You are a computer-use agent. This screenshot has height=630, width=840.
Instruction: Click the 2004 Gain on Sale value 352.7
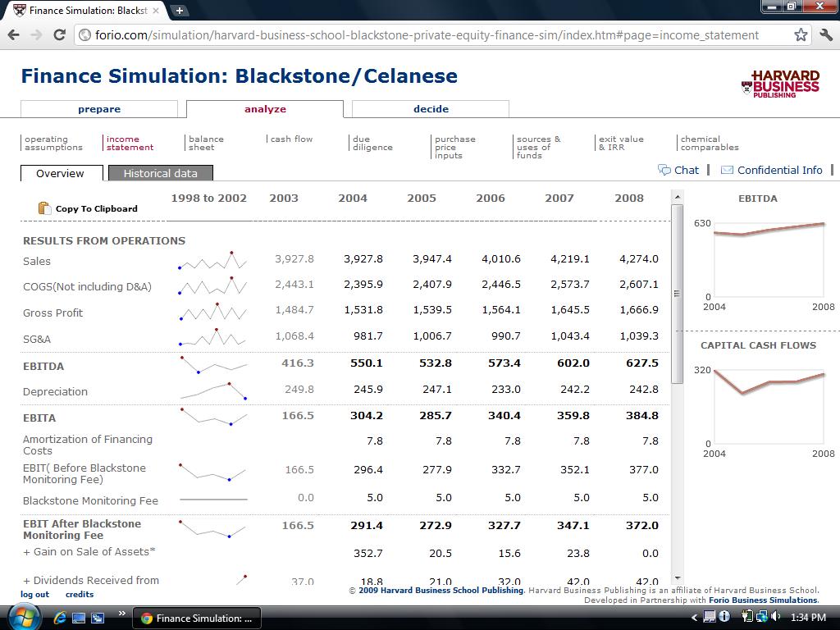[368, 554]
